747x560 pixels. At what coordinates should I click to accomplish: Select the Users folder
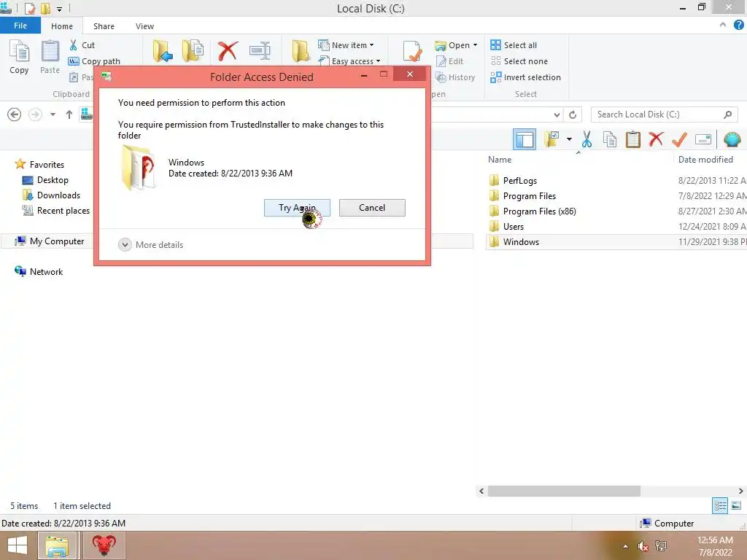(x=506, y=226)
